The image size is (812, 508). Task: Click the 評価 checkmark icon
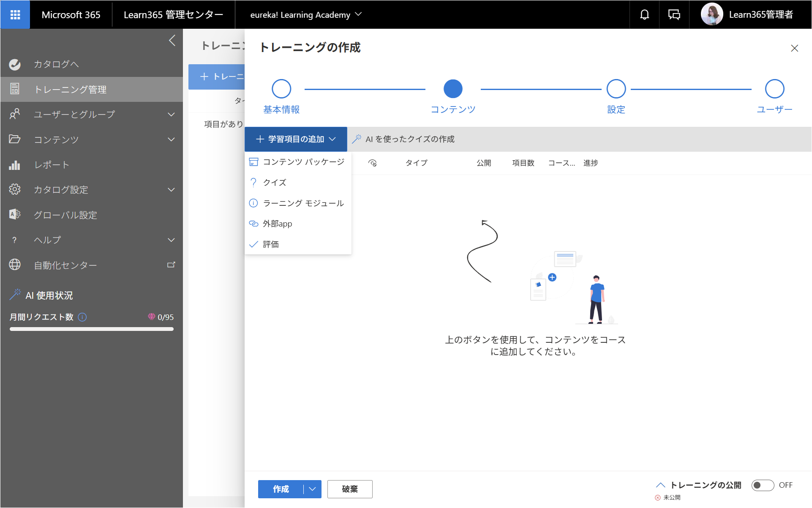click(x=253, y=244)
